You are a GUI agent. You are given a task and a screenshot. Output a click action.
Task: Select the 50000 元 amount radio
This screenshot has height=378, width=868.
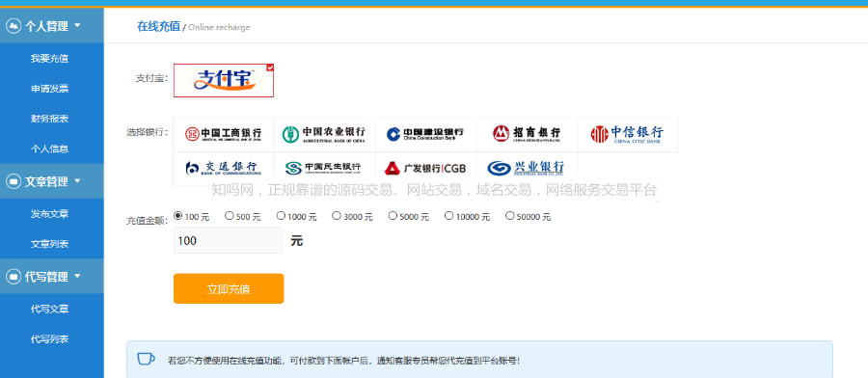tap(510, 215)
